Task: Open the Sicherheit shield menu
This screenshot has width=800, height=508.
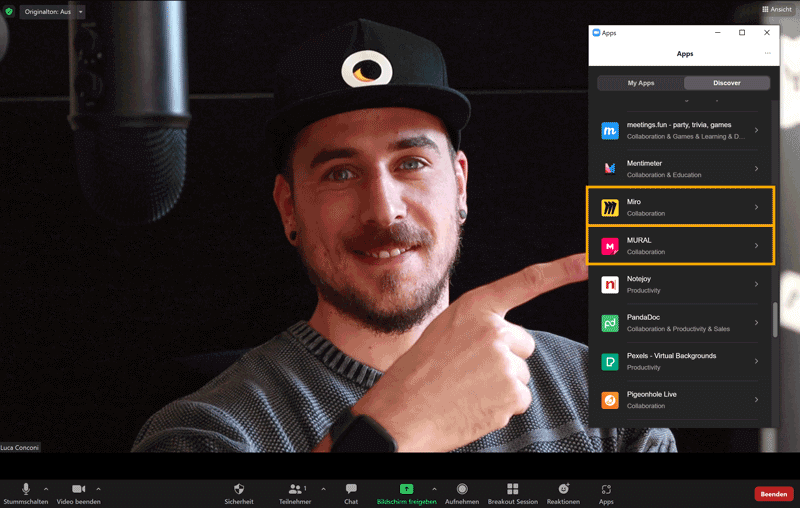Action: [x=239, y=489]
